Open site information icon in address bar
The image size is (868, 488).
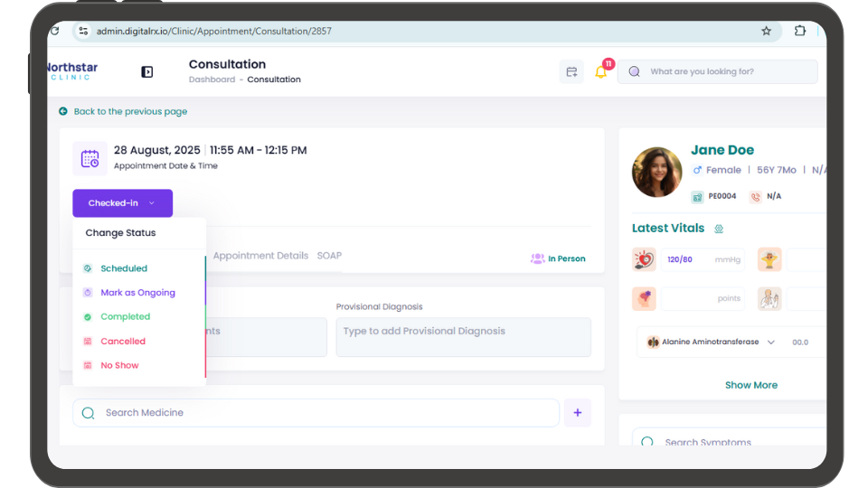83,31
